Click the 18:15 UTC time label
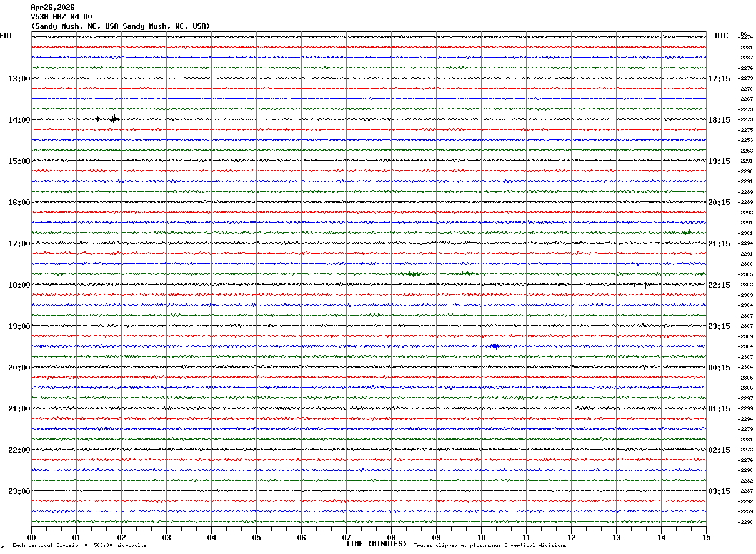Viewport: 756px width, 554px height. tap(719, 120)
